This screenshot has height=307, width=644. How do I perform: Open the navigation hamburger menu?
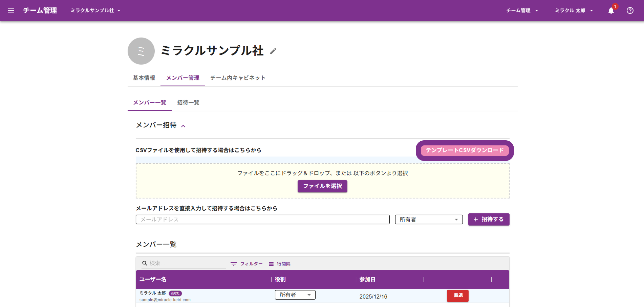[11, 10]
